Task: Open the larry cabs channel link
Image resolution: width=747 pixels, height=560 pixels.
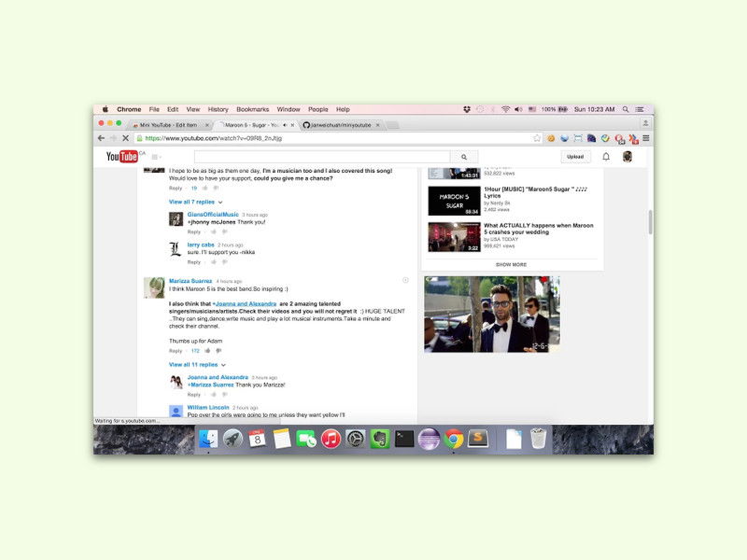Action: point(201,245)
